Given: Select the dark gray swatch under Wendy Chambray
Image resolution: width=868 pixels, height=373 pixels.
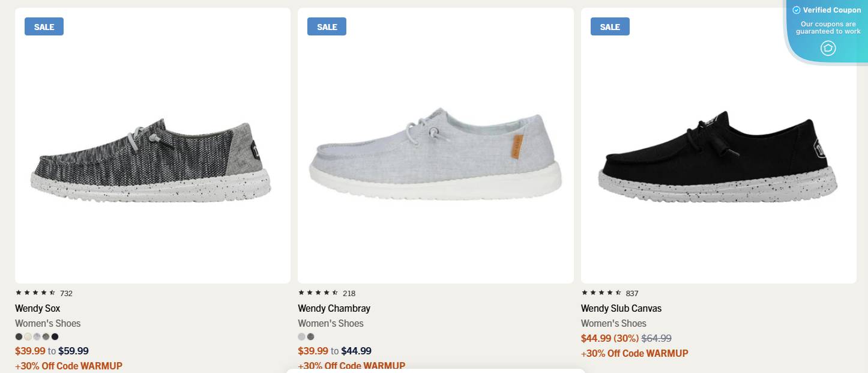Looking at the screenshot, I should 310,336.
